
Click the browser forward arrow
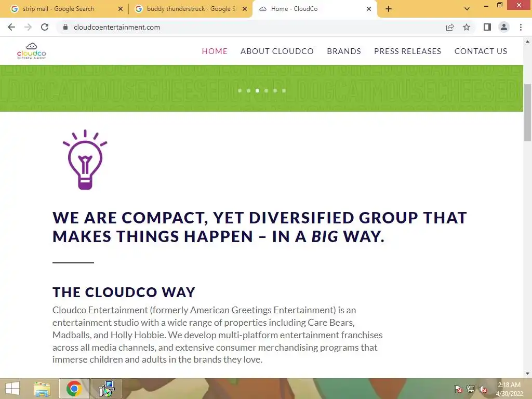[28, 27]
